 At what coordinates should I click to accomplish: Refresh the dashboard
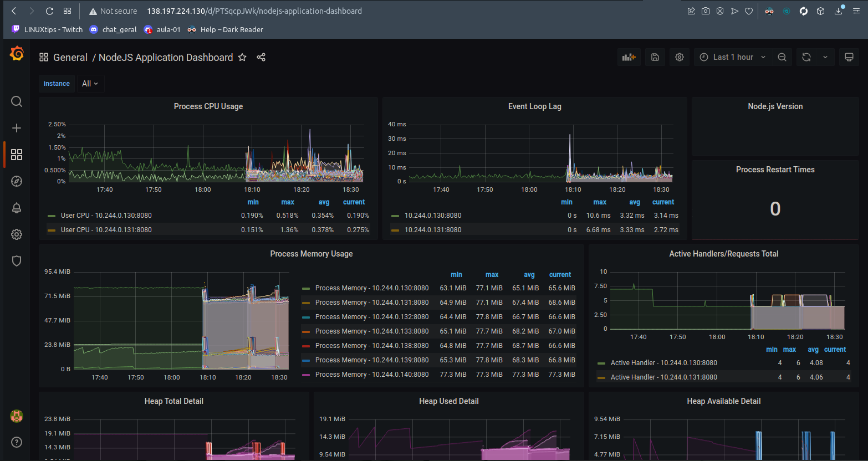coord(806,57)
